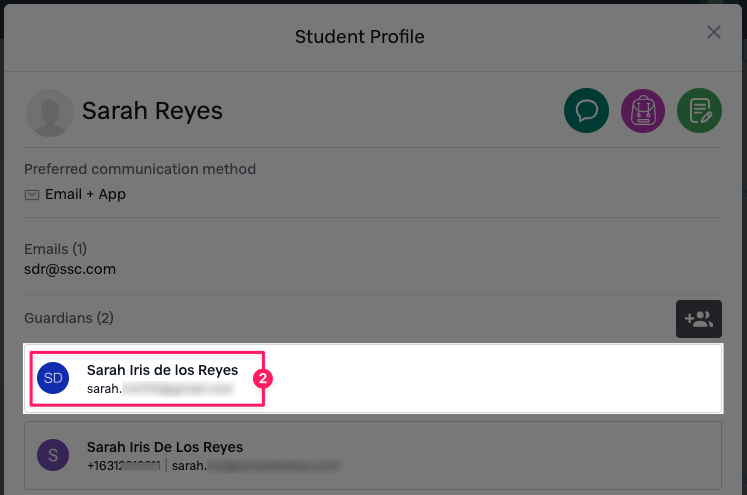Click the Student Profile dialog title
The height and width of the screenshot is (495, 747).
359,37
